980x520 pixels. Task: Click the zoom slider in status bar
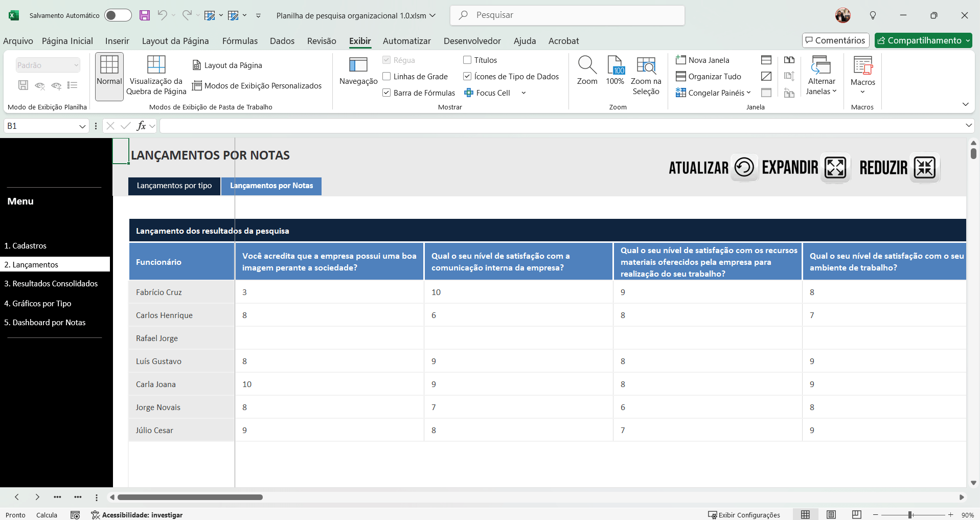point(910,515)
